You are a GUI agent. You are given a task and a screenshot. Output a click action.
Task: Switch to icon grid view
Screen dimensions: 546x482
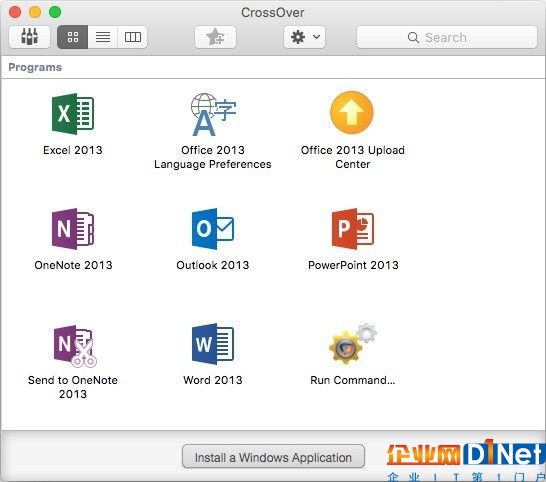tap(73, 37)
